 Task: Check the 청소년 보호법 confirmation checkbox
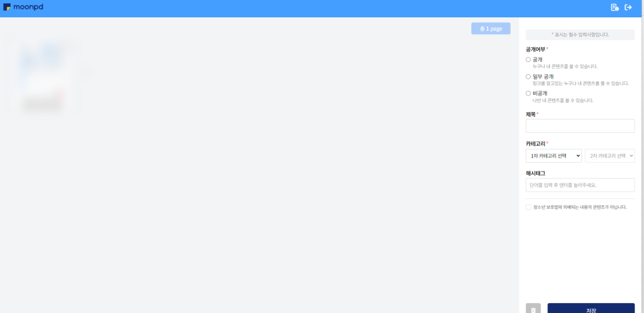529,208
